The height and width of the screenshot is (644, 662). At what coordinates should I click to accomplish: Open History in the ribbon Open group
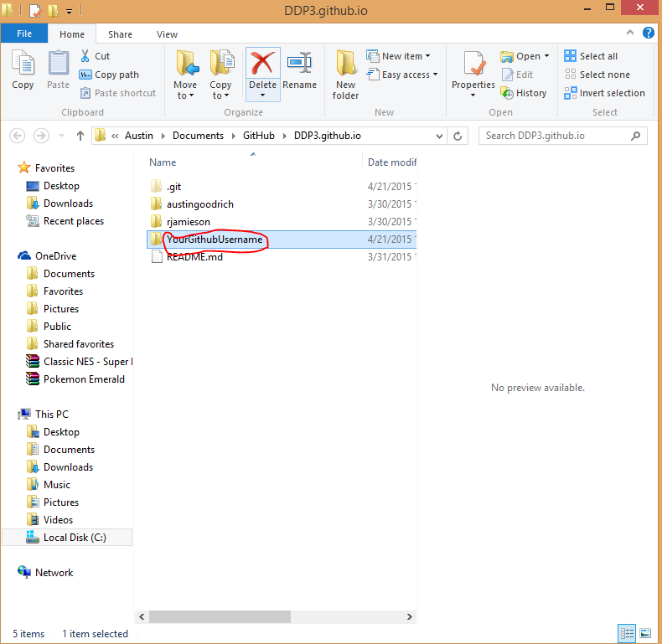coord(524,93)
